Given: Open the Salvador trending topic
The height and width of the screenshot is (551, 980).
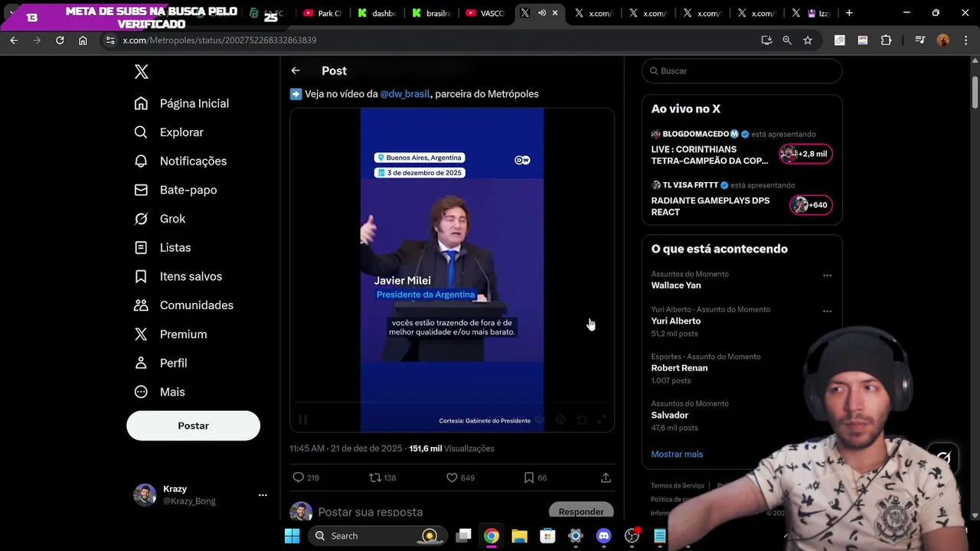Looking at the screenshot, I should click(670, 415).
